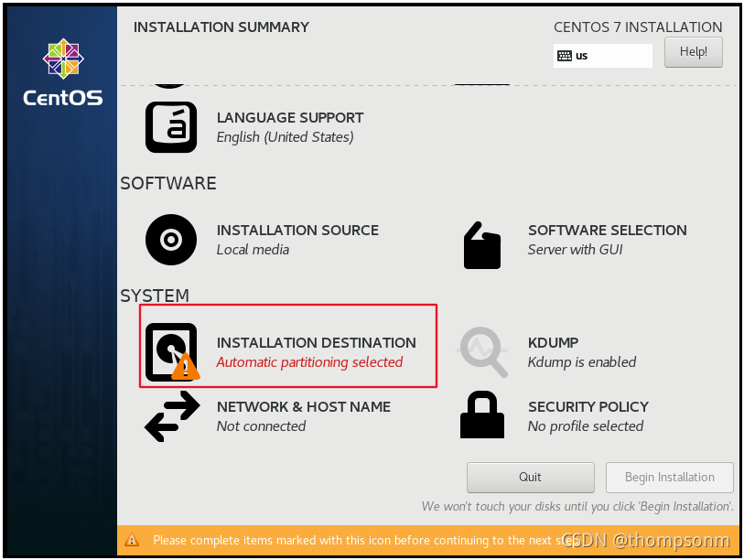Open KDUMP label
The image size is (744, 560).
tap(554, 342)
